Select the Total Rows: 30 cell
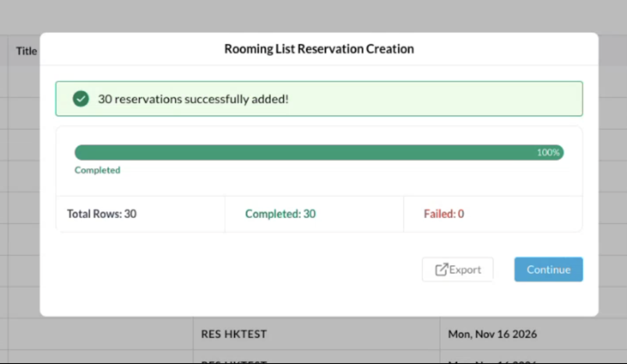 tap(102, 214)
